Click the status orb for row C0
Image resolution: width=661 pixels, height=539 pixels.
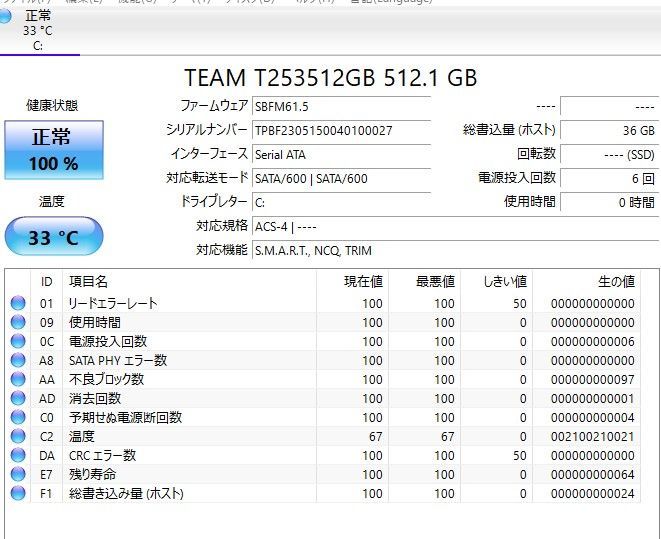(x=18, y=417)
